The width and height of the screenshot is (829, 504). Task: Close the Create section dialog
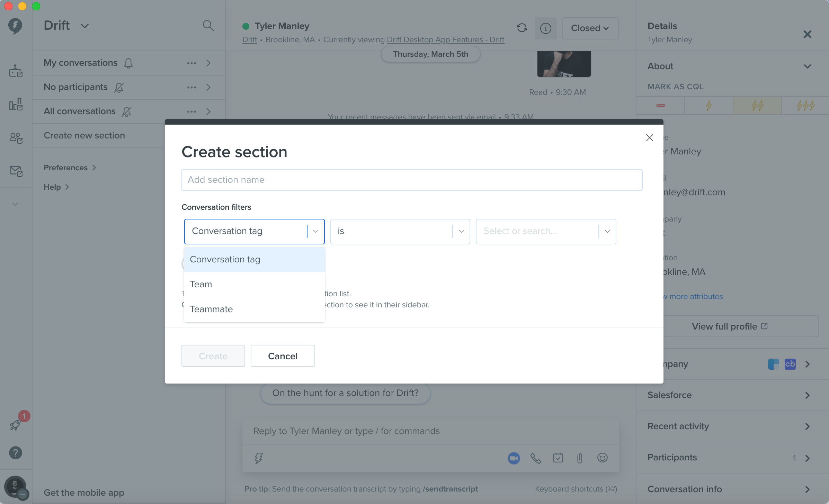(650, 138)
